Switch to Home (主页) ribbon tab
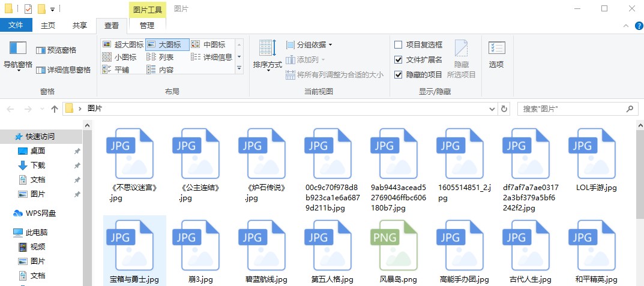 pyautogui.click(x=48, y=25)
